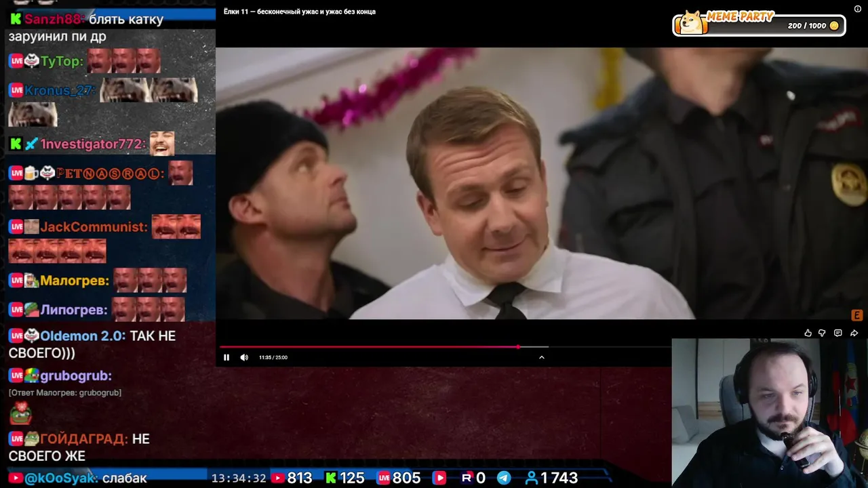Click the LIVE badge beside Kronus_27
Image resolution: width=868 pixels, height=488 pixels.
(16, 90)
